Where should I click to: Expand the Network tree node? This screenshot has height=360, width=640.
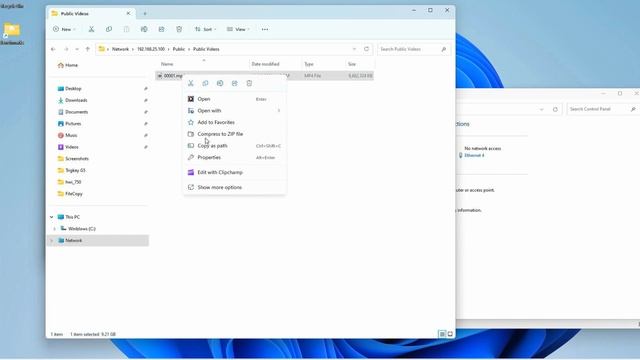click(52, 241)
